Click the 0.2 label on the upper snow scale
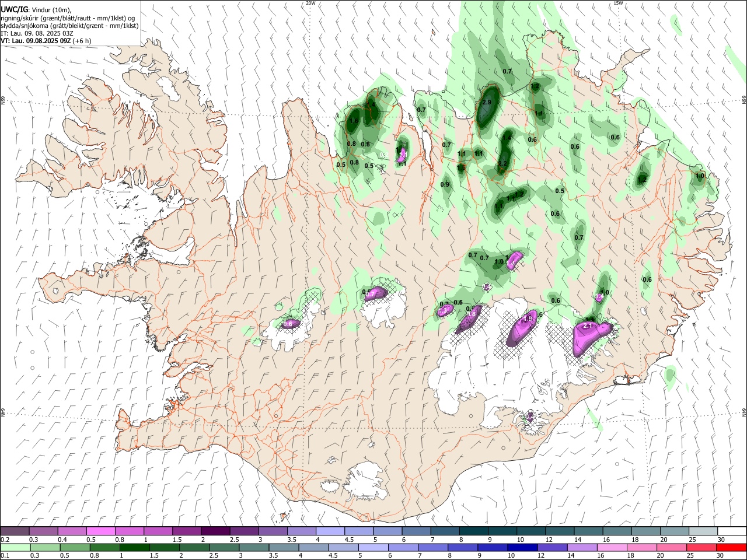This screenshot has width=747, height=560. [x=5, y=540]
